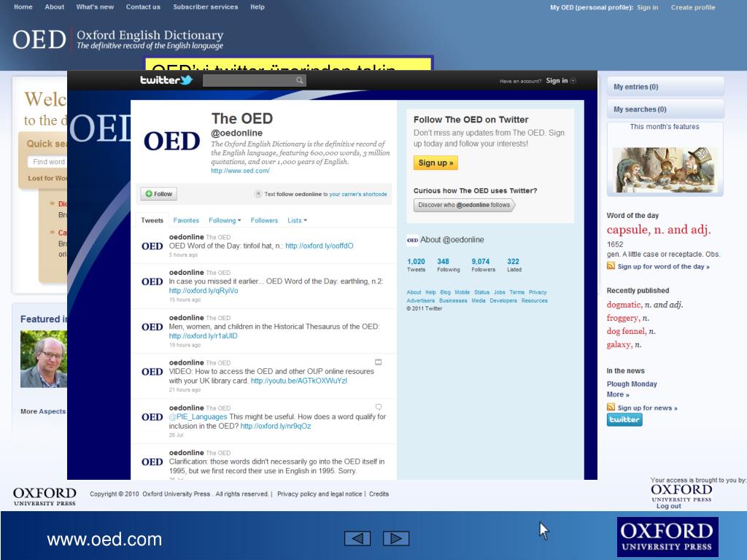
Task: Open http://www.oed.com/ profile link
Action: point(240,171)
